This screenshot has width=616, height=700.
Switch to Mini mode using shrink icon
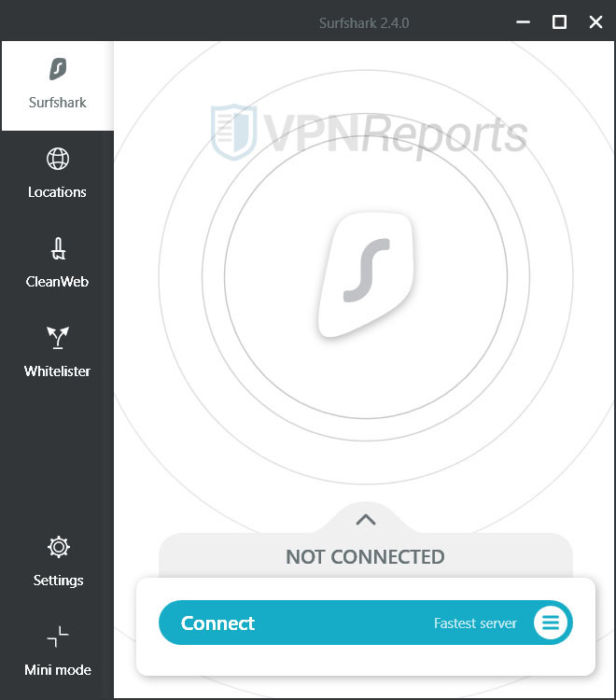point(58,637)
